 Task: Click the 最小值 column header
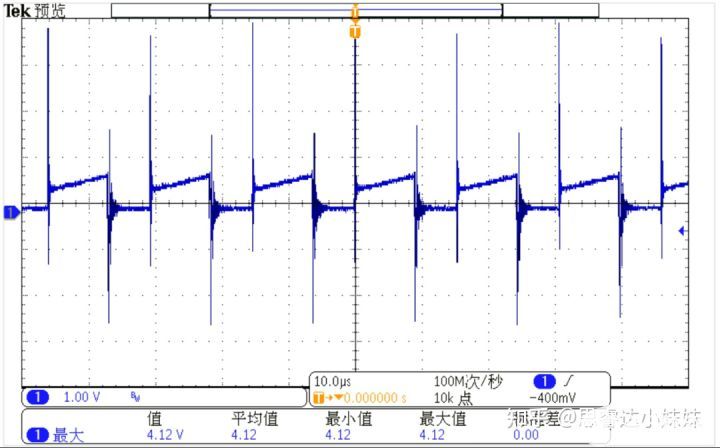(x=349, y=418)
